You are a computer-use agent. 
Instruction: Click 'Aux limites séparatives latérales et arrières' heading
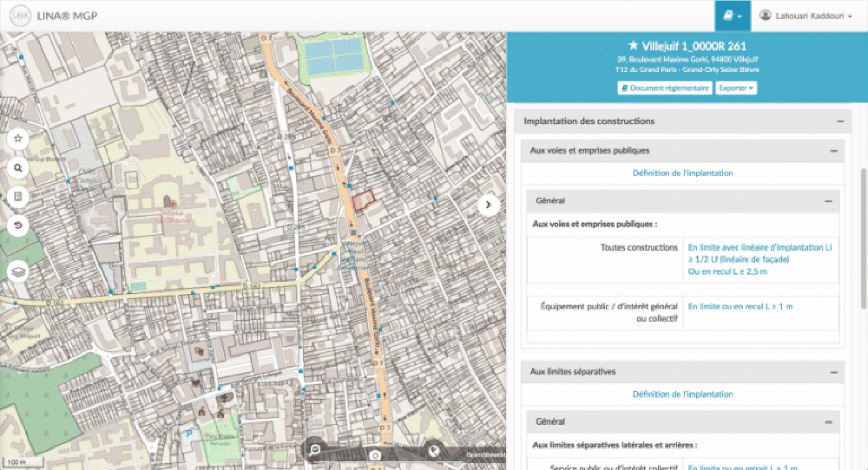615,445
